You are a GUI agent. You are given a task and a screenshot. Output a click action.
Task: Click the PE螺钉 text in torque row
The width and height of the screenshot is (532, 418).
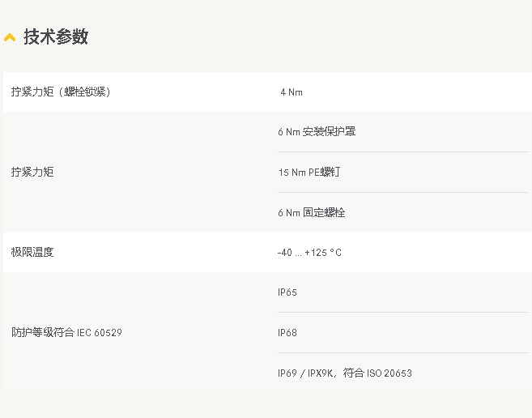coord(325,173)
